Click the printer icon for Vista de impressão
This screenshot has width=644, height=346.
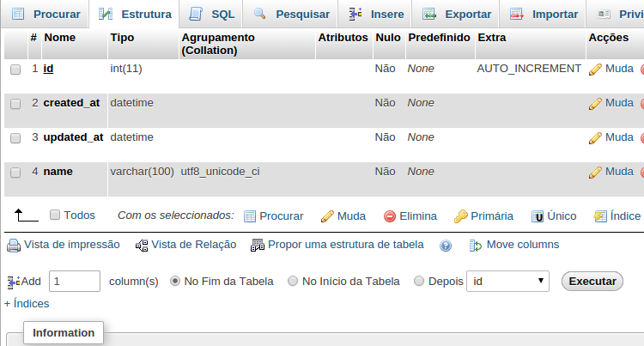[14, 246]
